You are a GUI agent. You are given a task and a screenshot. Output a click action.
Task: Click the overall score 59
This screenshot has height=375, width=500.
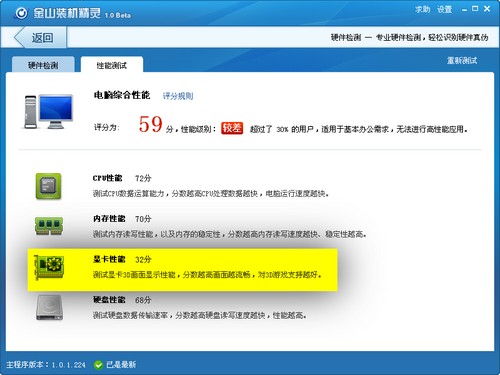[151, 124]
